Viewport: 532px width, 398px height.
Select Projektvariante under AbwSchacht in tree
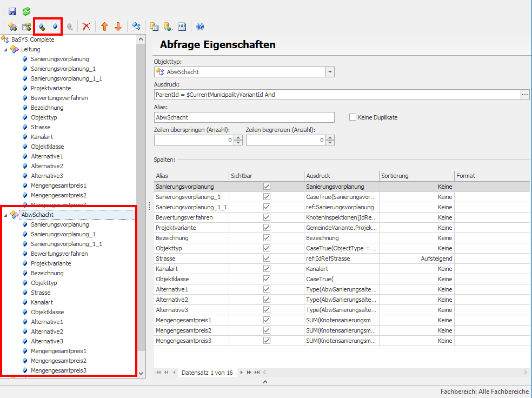pos(51,263)
